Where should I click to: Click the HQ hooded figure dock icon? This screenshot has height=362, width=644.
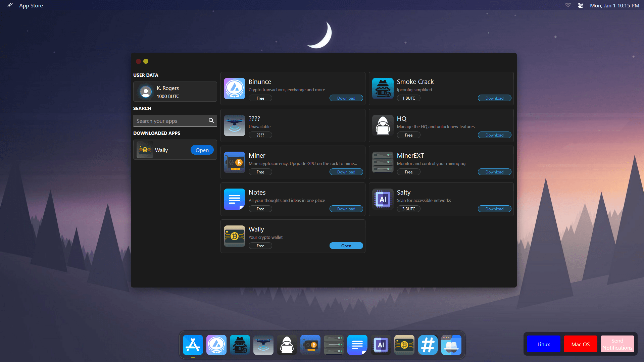[x=287, y=345]
